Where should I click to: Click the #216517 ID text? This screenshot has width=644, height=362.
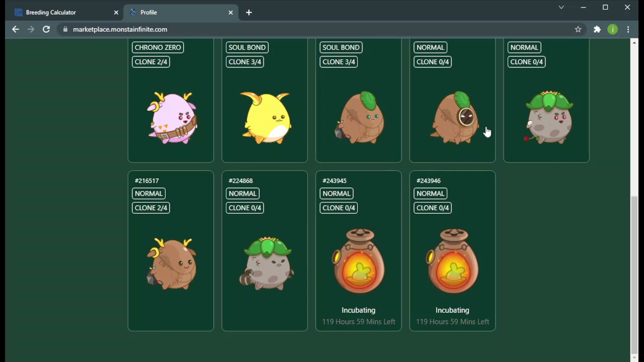[x=147, y=180]
